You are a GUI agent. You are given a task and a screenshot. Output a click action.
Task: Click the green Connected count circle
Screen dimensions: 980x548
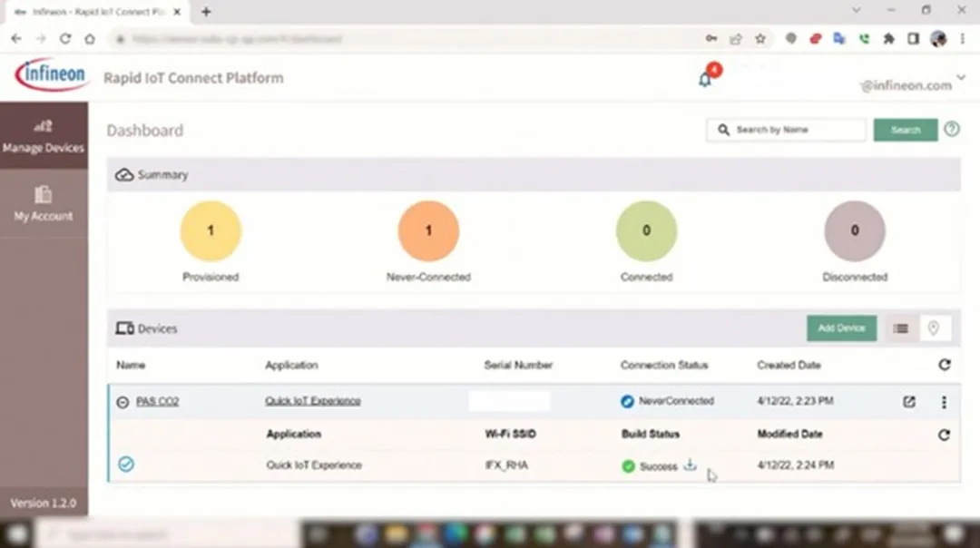[646, 230]
